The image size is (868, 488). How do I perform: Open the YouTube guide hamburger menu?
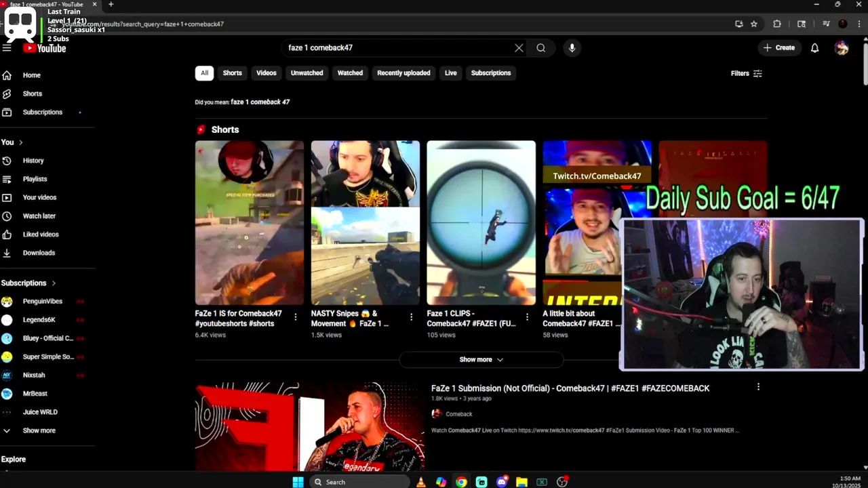tap(7, 47)
